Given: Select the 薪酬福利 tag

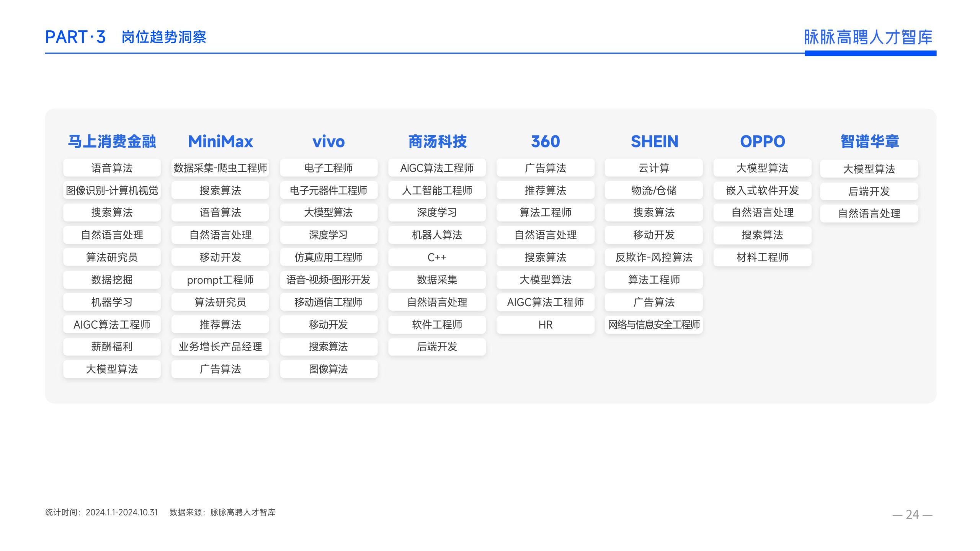Looking at the screenshot, I should click(x=112, y=347).
